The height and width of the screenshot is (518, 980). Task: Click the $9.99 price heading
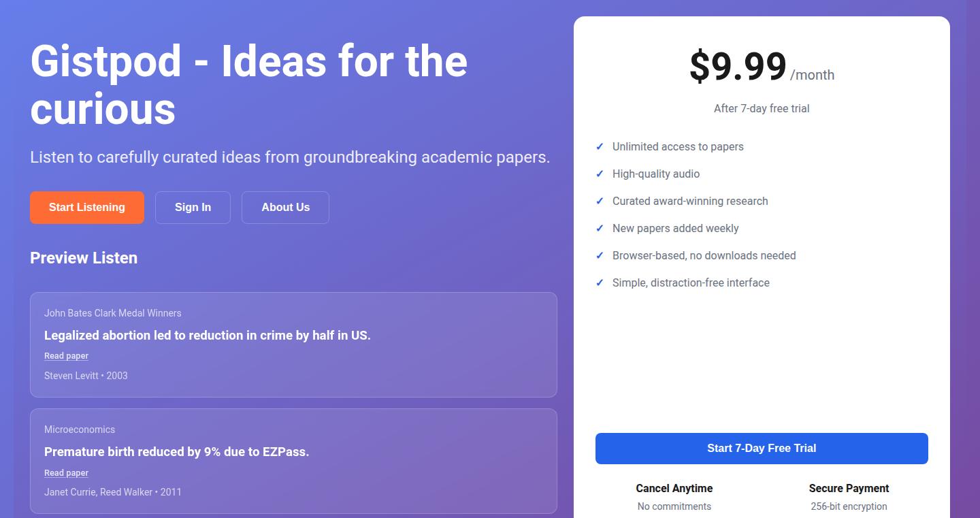coord(738,67)
